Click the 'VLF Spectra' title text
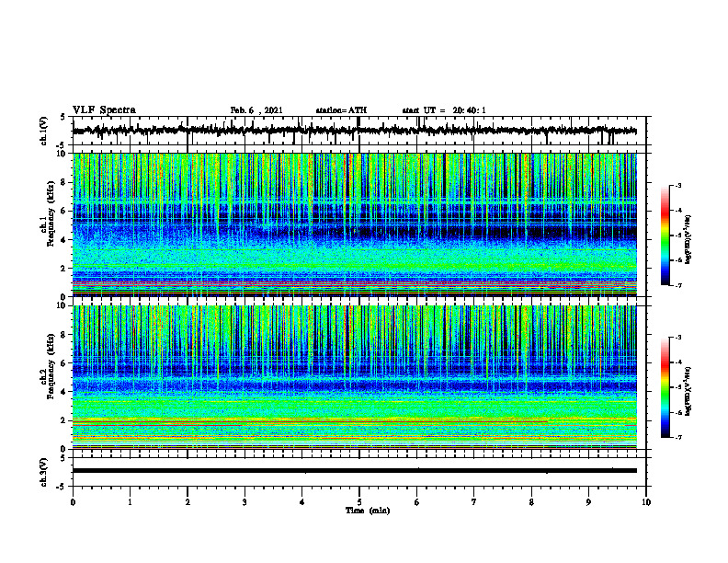 pyautogui.click(x=104, y=110)
